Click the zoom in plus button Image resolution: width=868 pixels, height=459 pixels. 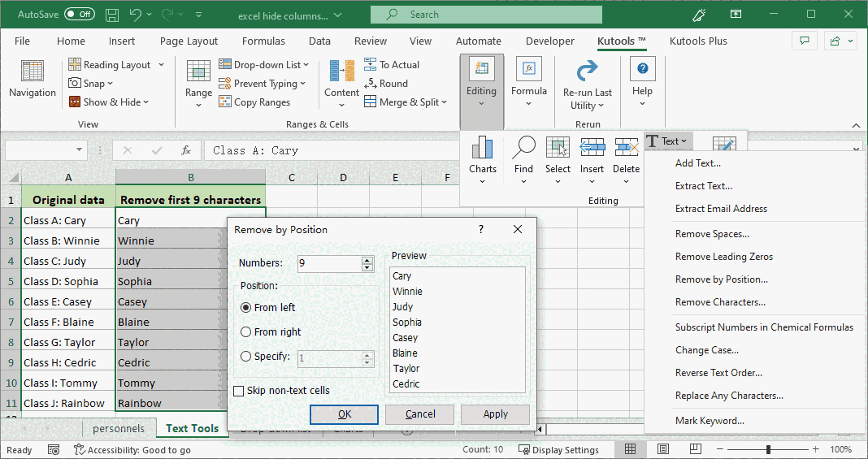[815, 449]
